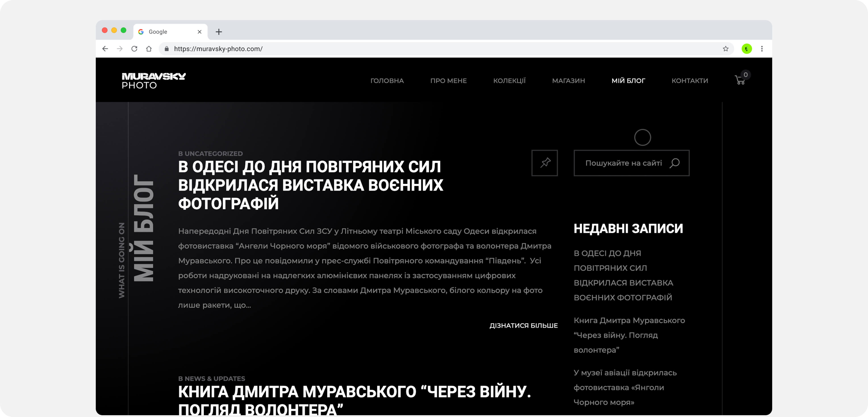This screenshot has width=868, height=417.
Task: Close the Google tab
Action: pyautogui.click(x=200, y=32)
